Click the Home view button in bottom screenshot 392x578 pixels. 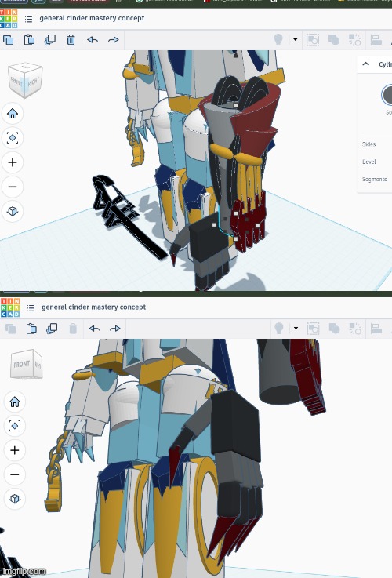click(x=15, y=402)
